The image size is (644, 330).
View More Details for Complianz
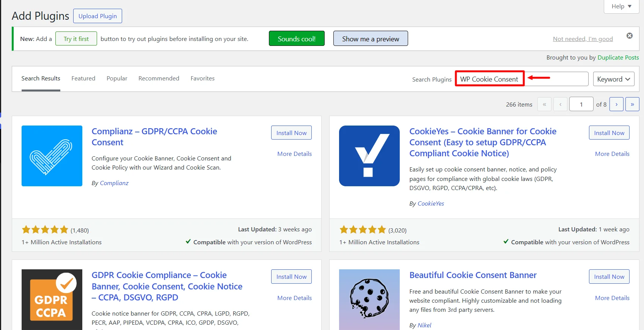[294, 154]
